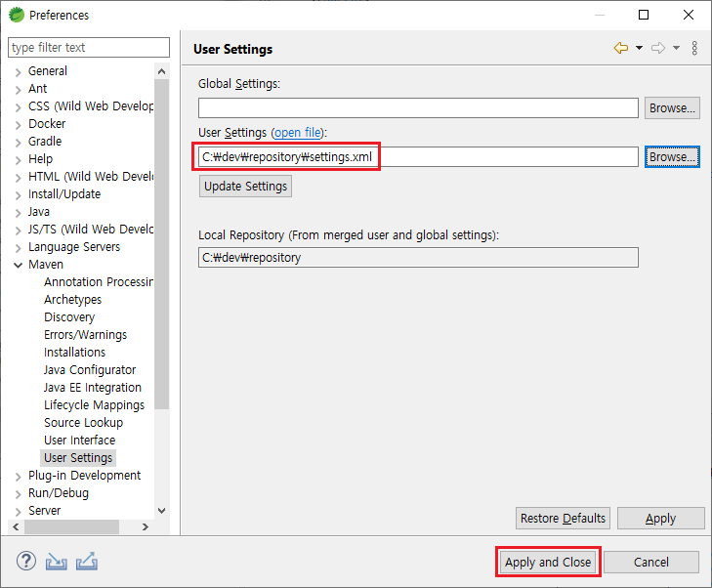Click the Restore Defaults button
This screenshot has width=712, height=588.
563,518
